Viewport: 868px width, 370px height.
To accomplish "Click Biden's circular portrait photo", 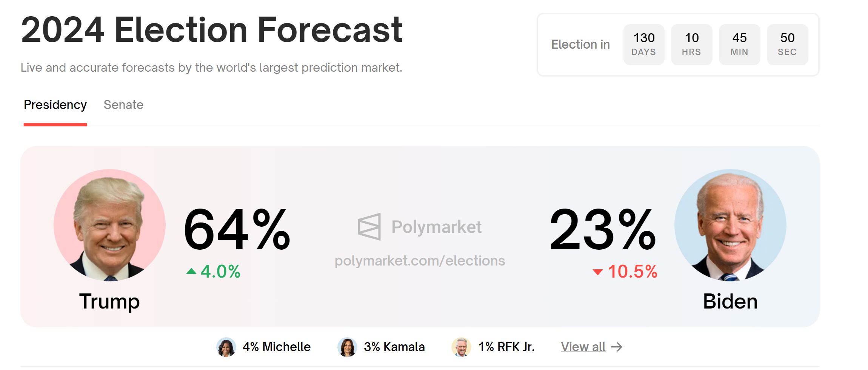I will coord(730,225).
